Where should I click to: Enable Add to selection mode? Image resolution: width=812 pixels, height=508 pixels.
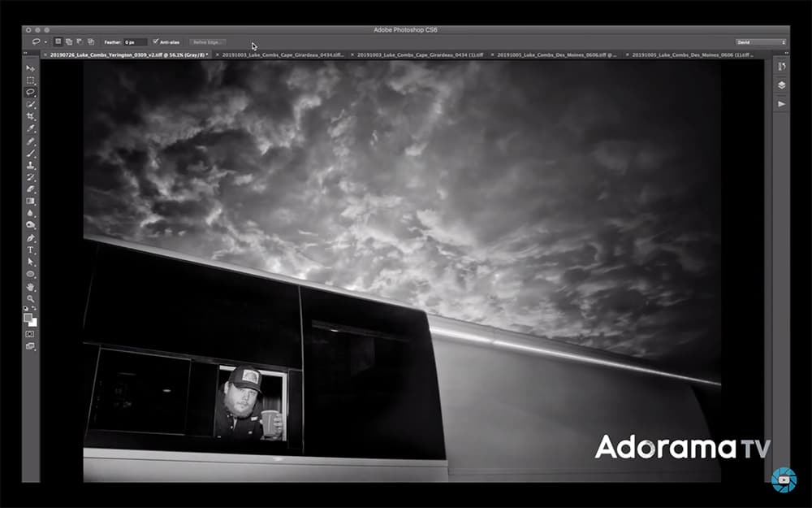[67, 41]
